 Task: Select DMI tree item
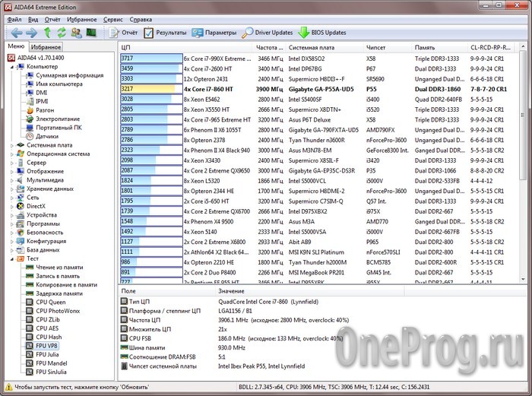coord(41,92)
